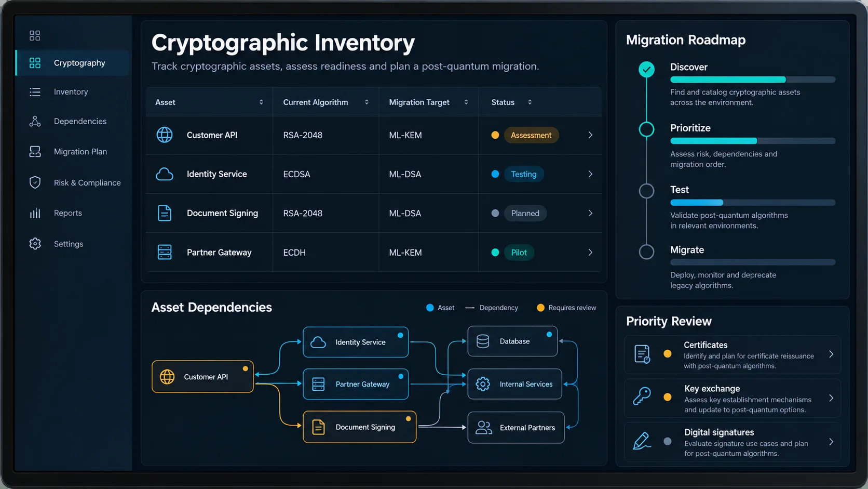
Task: Click the Reports bar chart icon
Action: 35,213
